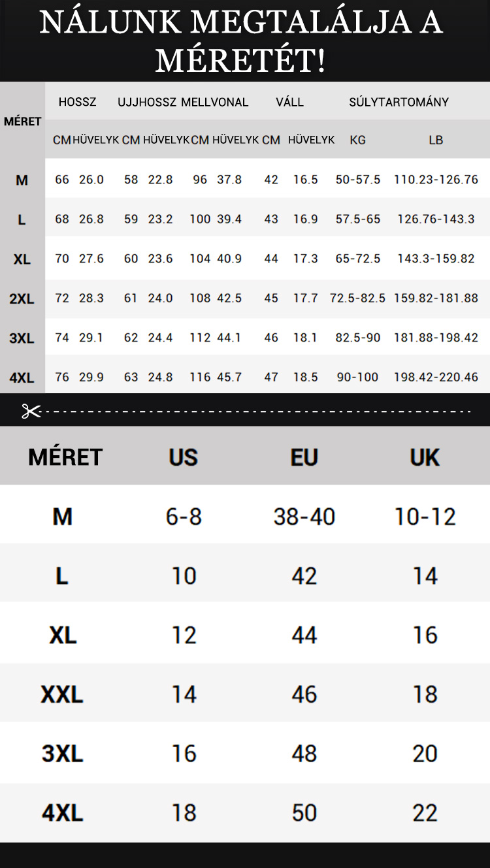Click the KG unit label

357,140
